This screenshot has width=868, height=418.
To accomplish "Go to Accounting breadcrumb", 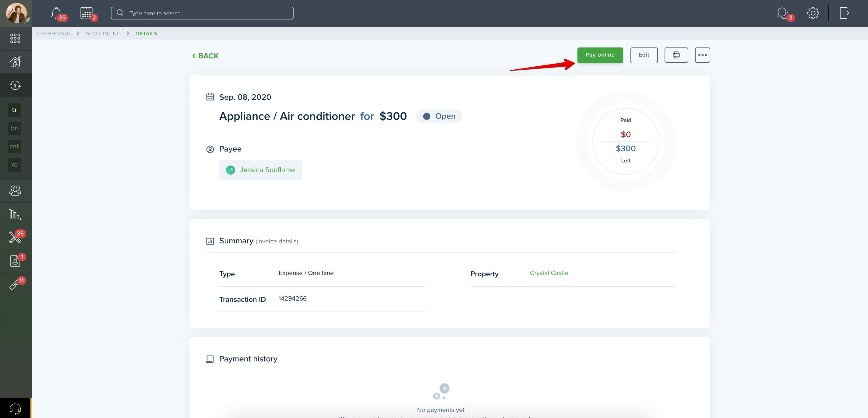I will 103,33.
